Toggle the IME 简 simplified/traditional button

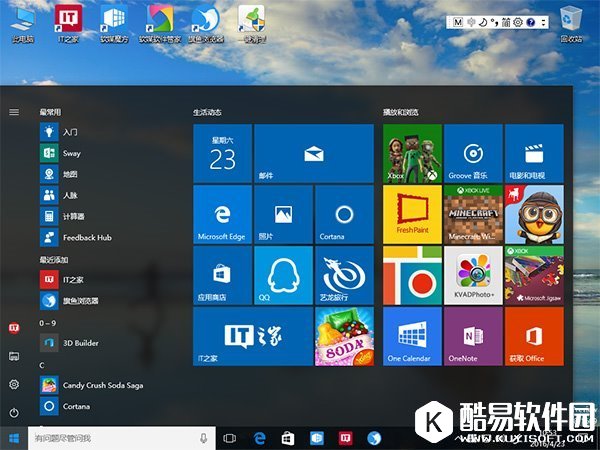coord(506,22)
